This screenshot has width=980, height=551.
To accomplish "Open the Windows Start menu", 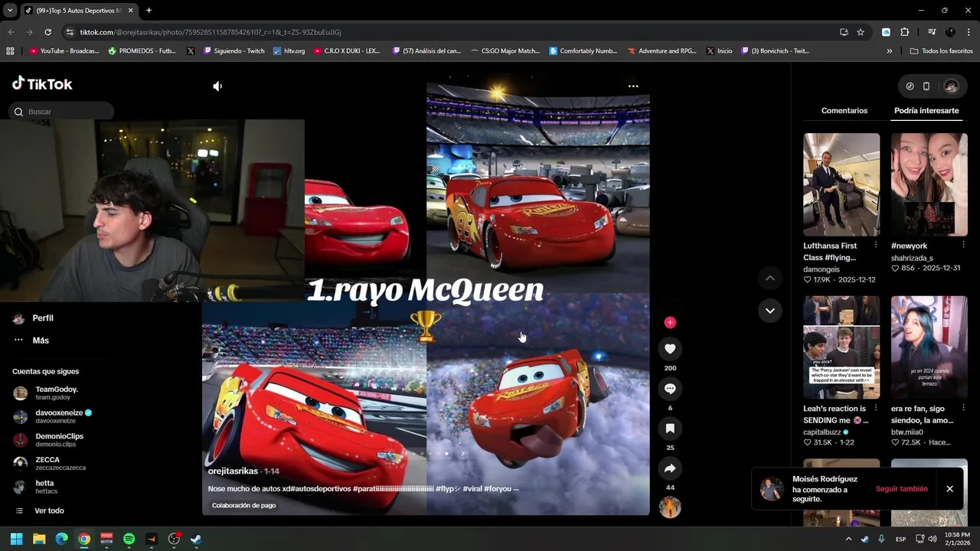I will 16,539.
